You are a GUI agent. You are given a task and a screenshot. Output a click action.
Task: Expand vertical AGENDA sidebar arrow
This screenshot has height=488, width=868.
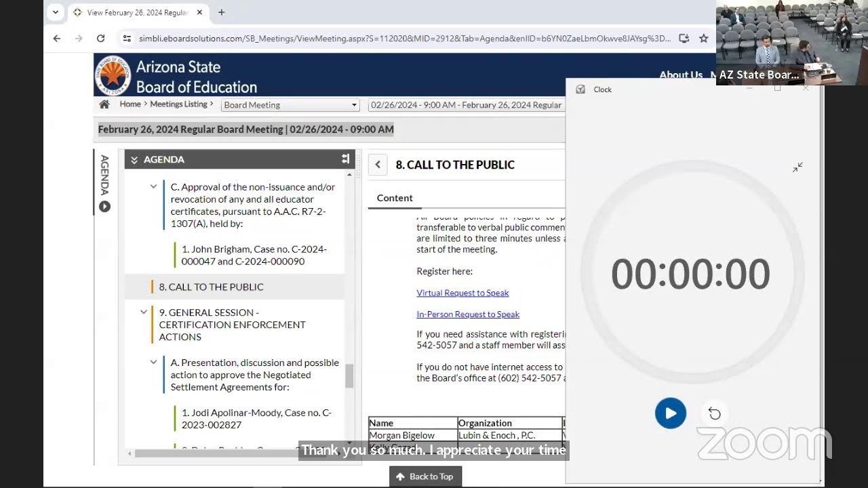point(104,207)
